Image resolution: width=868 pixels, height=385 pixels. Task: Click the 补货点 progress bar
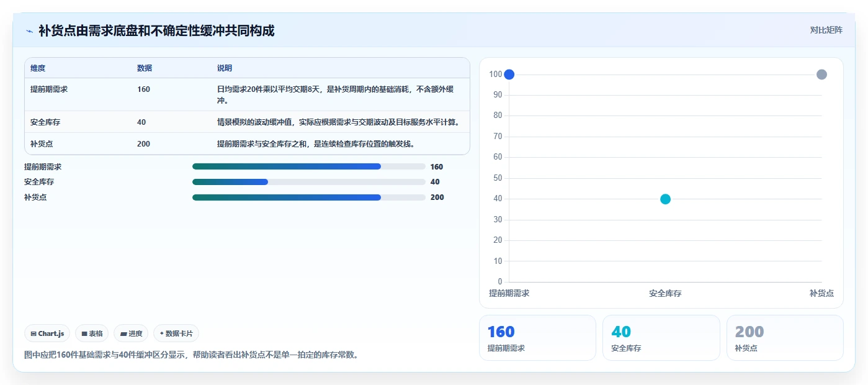(309, 197)
